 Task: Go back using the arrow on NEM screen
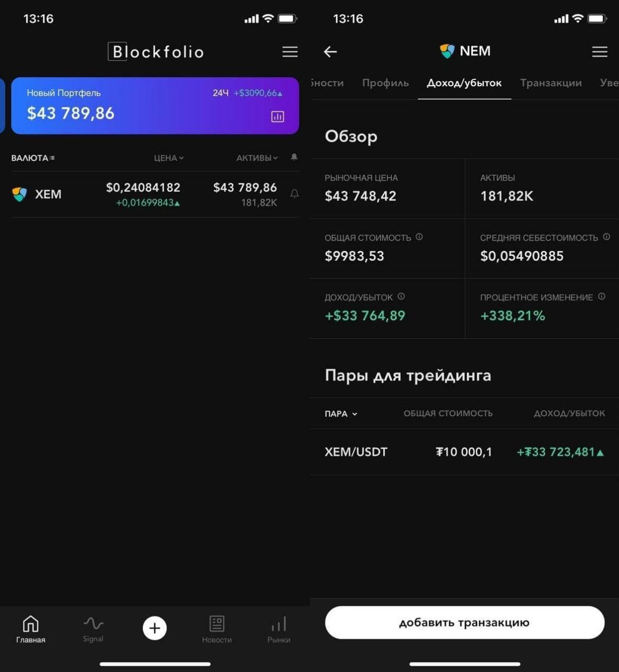[330, 52]
